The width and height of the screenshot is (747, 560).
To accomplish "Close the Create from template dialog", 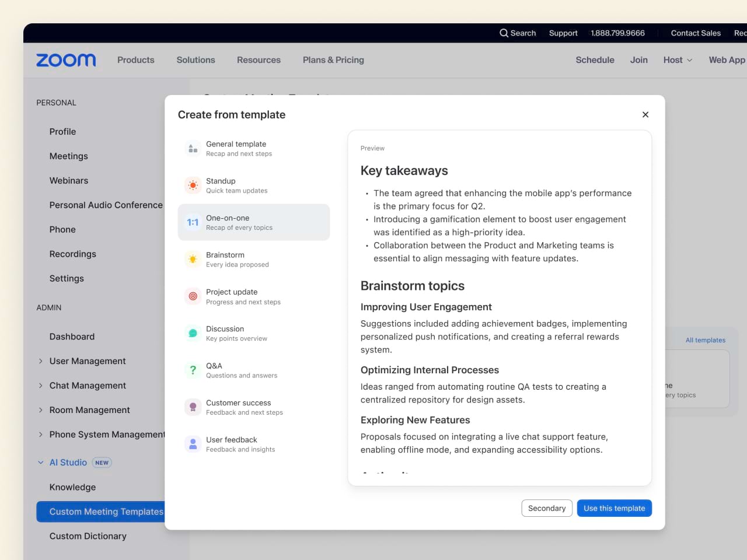I will pyautogui.click(x=645, y=115).
